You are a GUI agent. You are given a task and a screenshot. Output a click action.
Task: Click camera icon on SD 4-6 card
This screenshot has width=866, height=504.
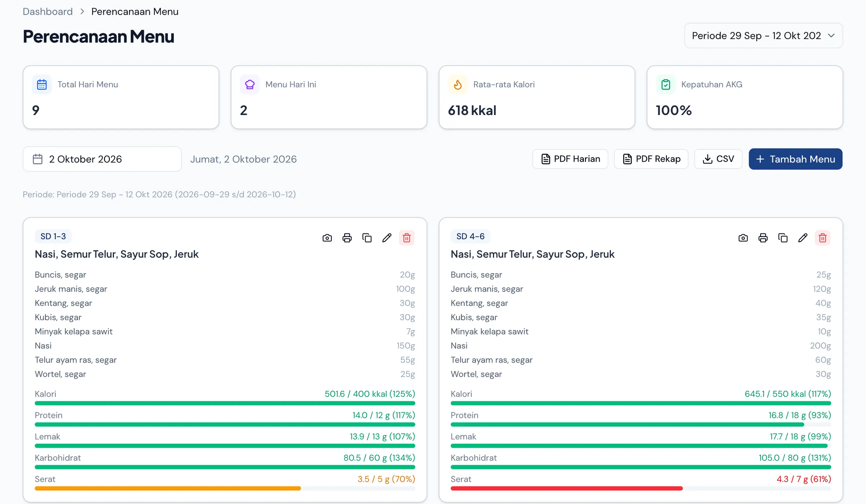click(x=743, y=238)
